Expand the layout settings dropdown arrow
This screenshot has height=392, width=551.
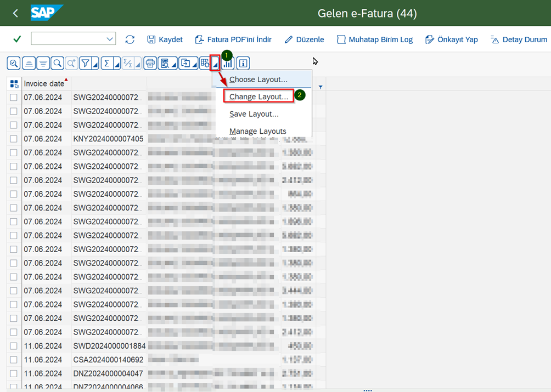tap(215, 64)
